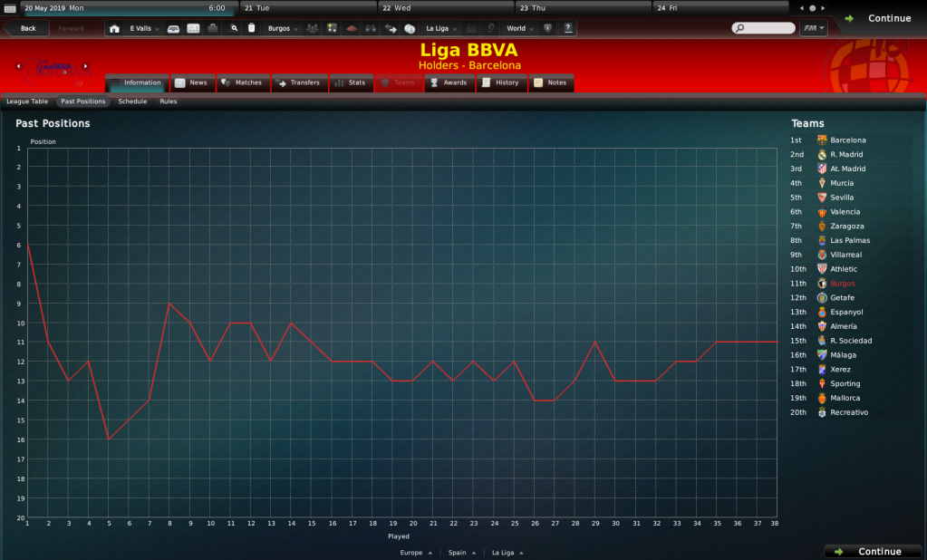The width and height of the screenshot is (927, 560).
Task: Click the 20 May 2019 Mon date bar
Action: [129, 8]
